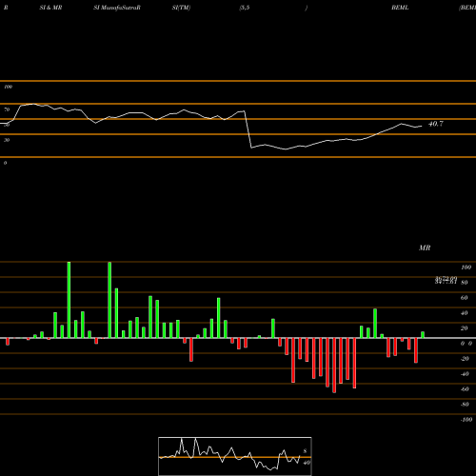The width and height of the screenshot is (476, 476).
Task: Click the MR axis label 20 on right
Action: tap(464, 328)
